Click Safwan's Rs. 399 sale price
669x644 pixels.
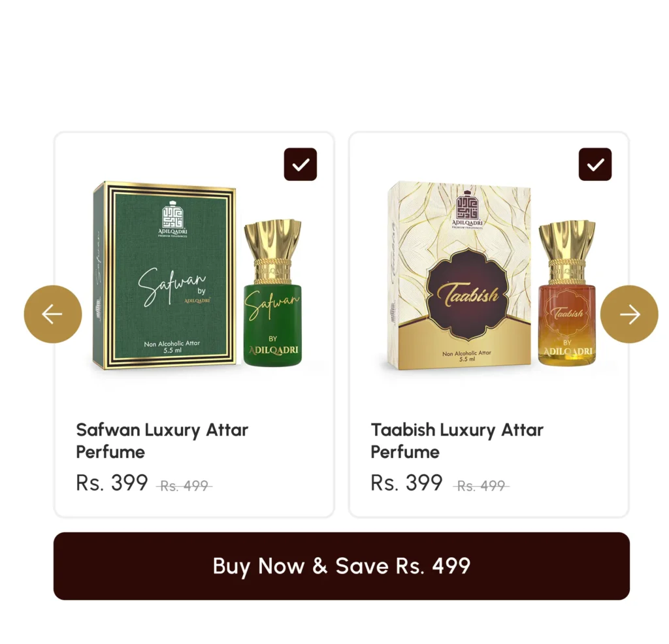(112, 483)
